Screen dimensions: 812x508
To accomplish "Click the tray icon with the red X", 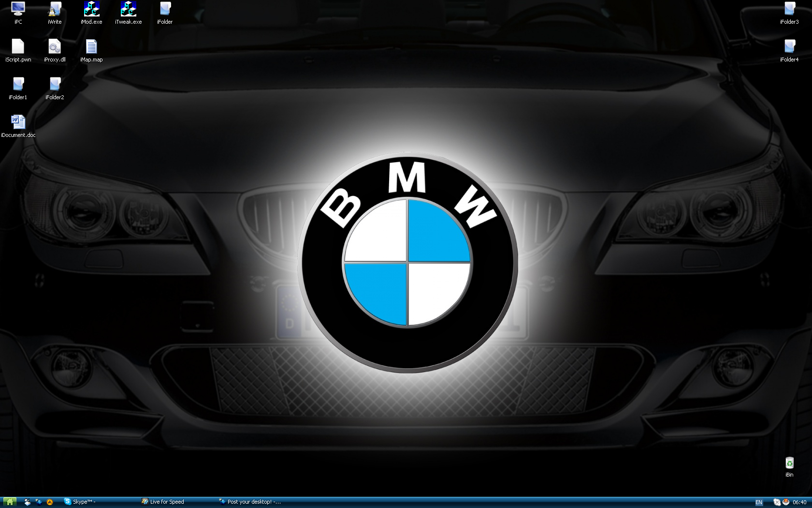I will (786, 502).
